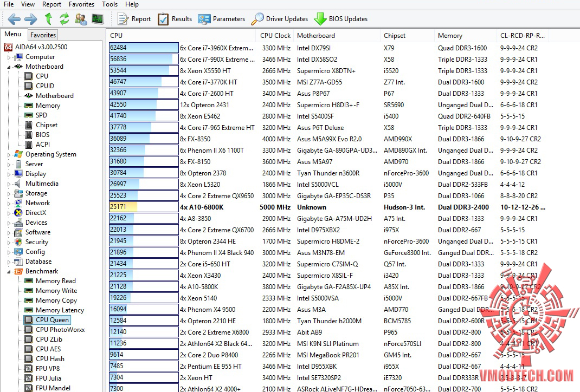Click the green monitor graph toolbar icon

pyautogui.click(x=98, y=19)
